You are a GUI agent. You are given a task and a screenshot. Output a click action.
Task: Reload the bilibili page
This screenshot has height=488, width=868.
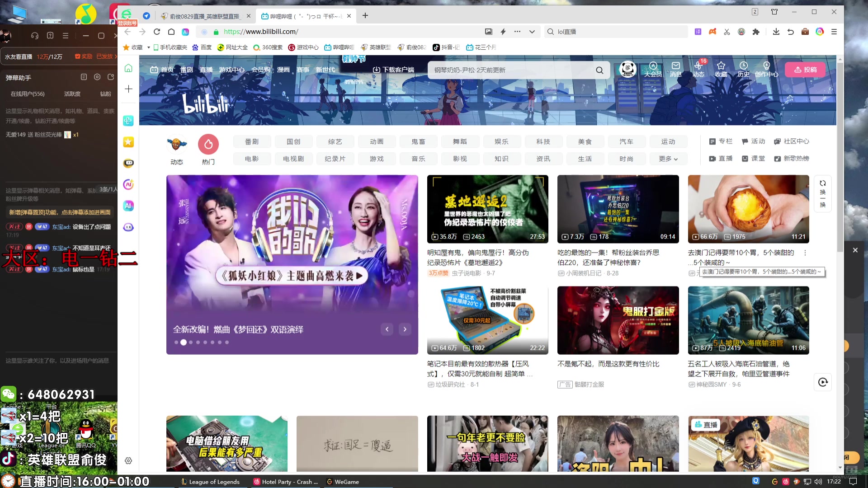(157, 32)
